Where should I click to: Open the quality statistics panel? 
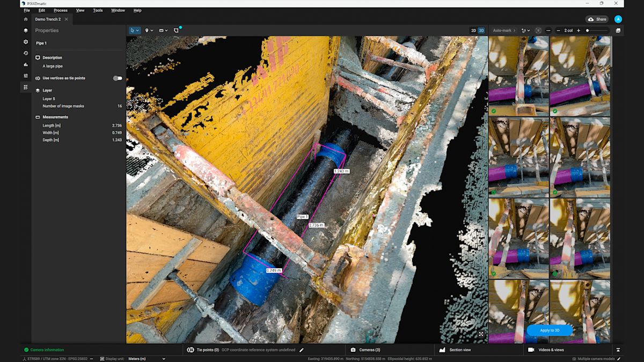(x=25, y=64)
